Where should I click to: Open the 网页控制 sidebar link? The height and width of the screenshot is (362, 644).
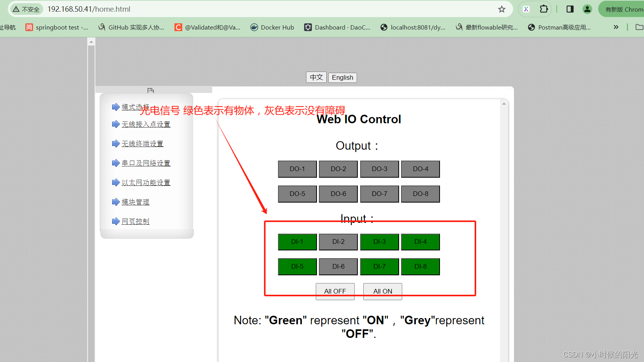coord(135,221)
